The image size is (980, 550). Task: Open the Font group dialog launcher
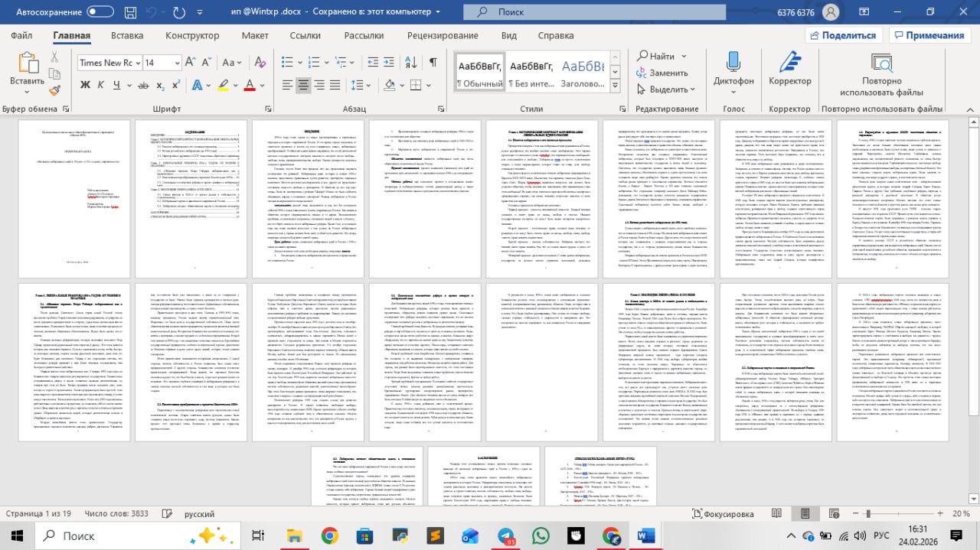coord(268,109)
